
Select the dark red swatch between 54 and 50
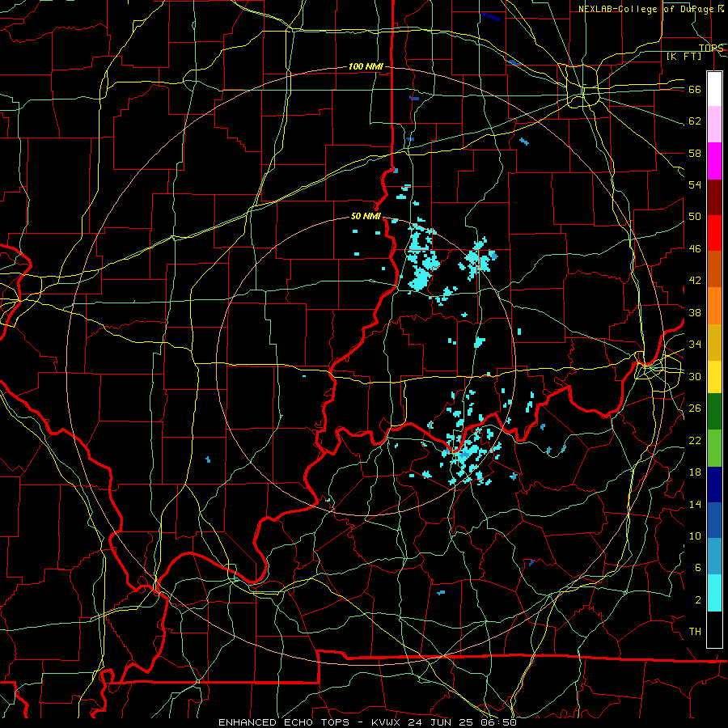(714, 197)
